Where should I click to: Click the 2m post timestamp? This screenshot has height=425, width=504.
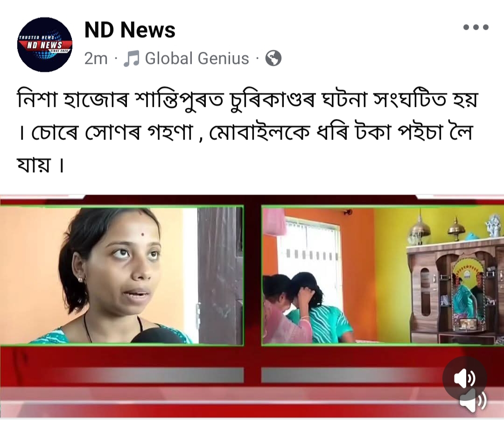[x=96, y=58]
